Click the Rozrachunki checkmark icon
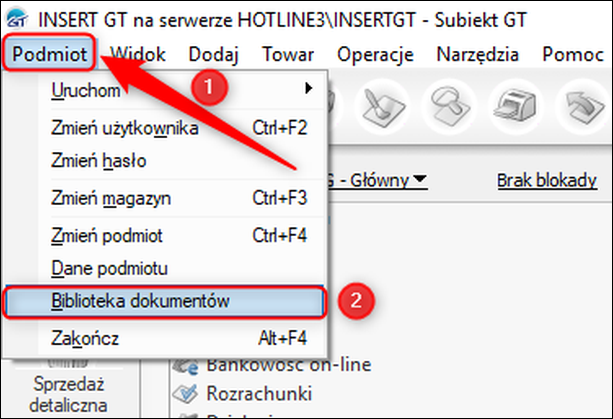The height and width of the screenshot is (419, 613). [x=183, y=392]
